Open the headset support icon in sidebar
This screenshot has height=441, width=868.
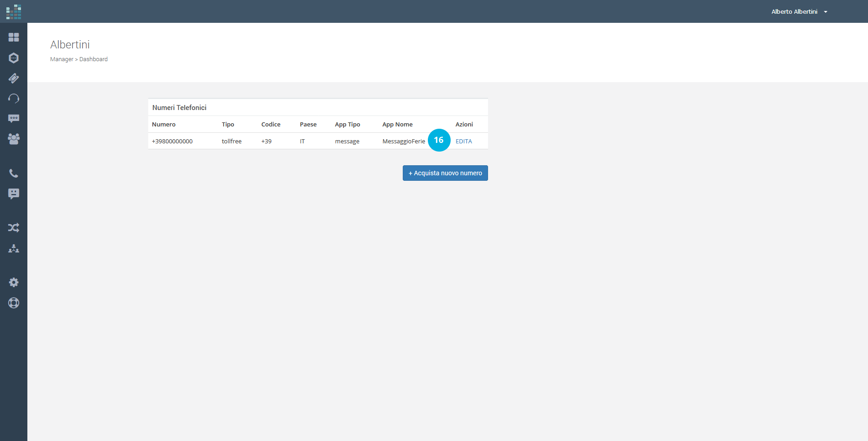click(14, 98)
